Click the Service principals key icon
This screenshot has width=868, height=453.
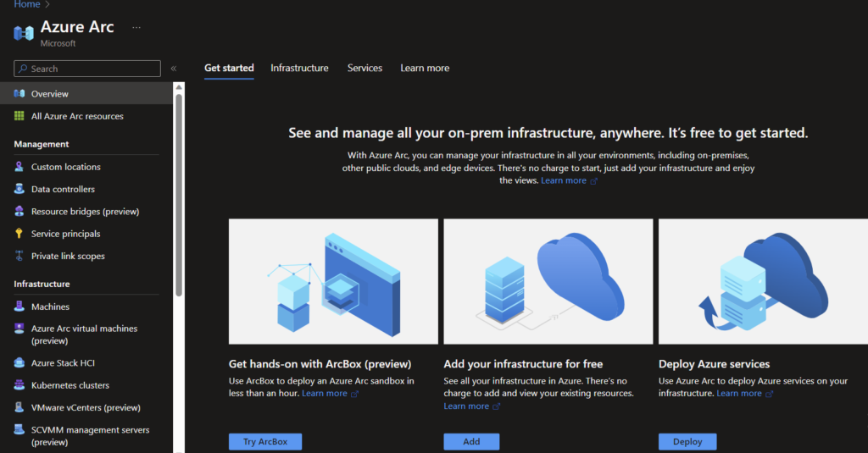tap(19, 234)
